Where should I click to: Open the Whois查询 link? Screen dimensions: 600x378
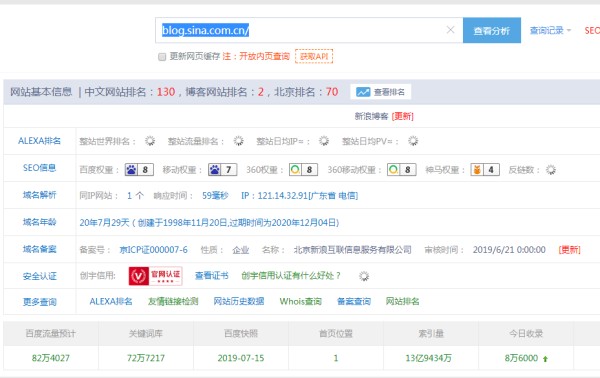point(300,301)
